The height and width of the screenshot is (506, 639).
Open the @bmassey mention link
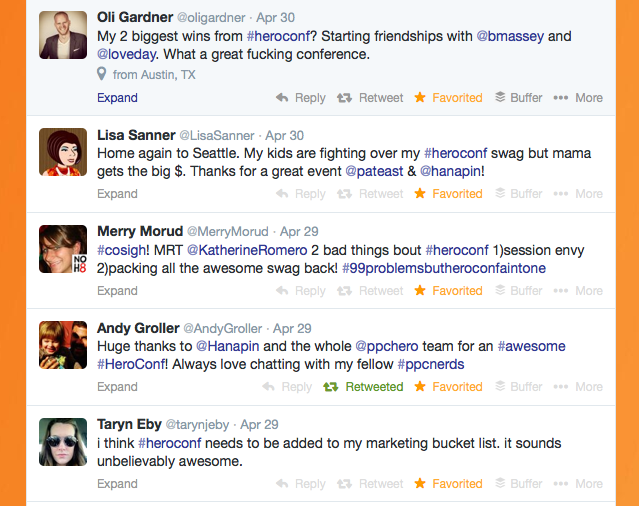tap(510, 36)
